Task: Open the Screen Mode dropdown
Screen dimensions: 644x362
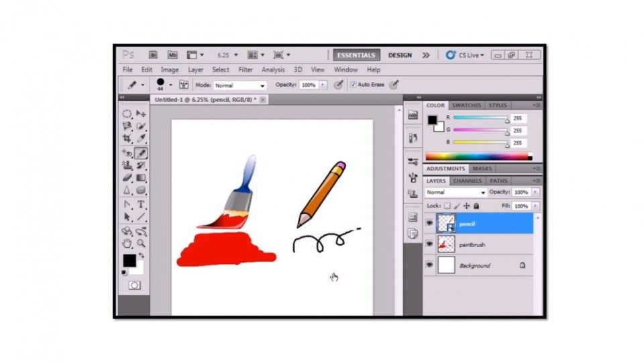Action: pos(281,54)
